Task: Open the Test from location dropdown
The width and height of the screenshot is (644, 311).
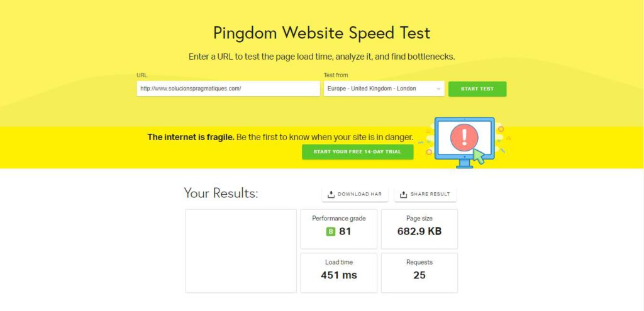Action: [x=384, y=89]
